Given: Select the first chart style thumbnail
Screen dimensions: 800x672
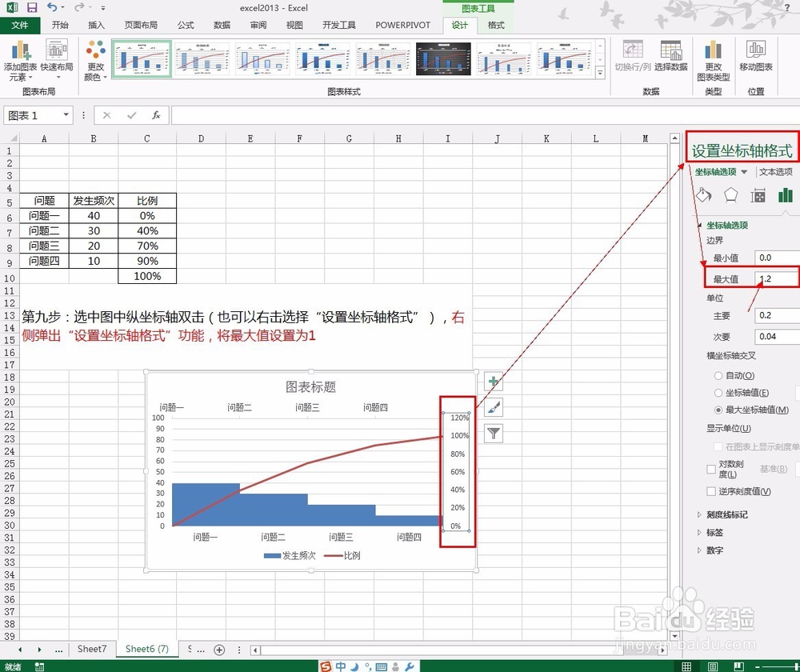Looking at the screenshot, I should point(142,58).
